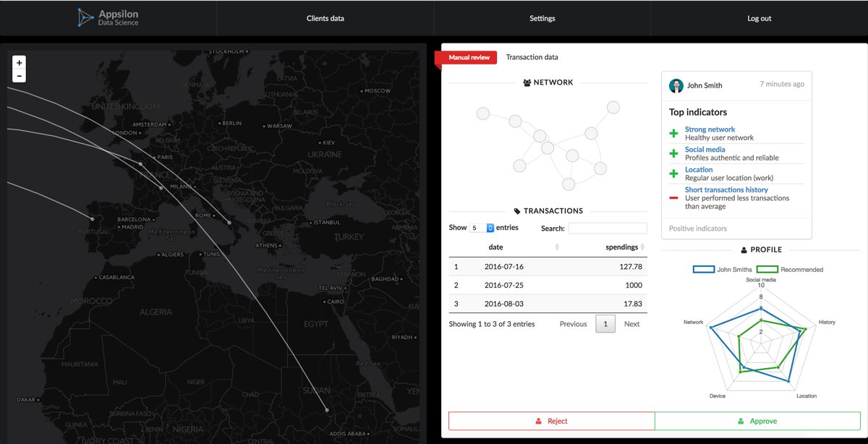Click the 2016-07-16 date cell

(x=503, y=267)
